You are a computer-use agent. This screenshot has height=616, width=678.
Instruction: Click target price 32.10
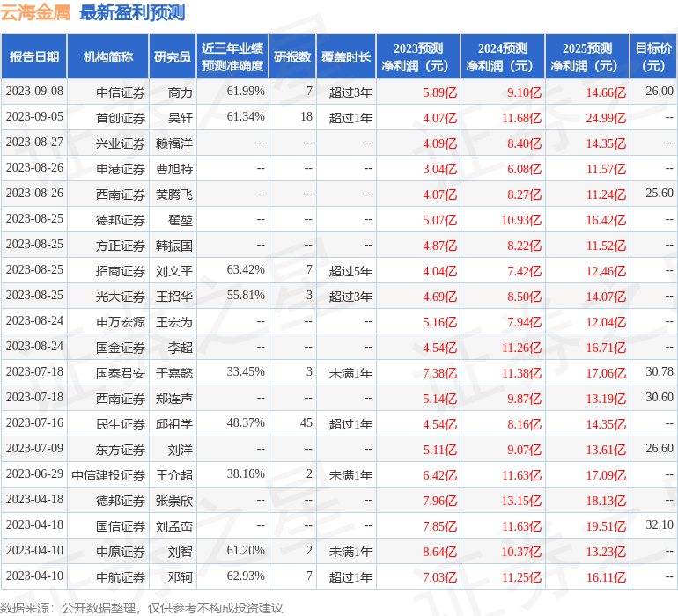pos(660,524)
